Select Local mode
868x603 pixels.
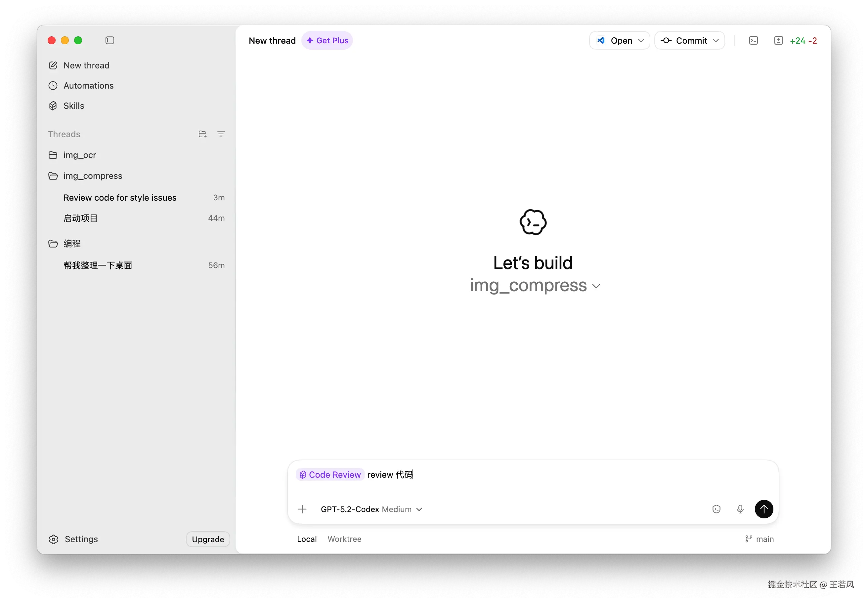[x=306, y=539]
